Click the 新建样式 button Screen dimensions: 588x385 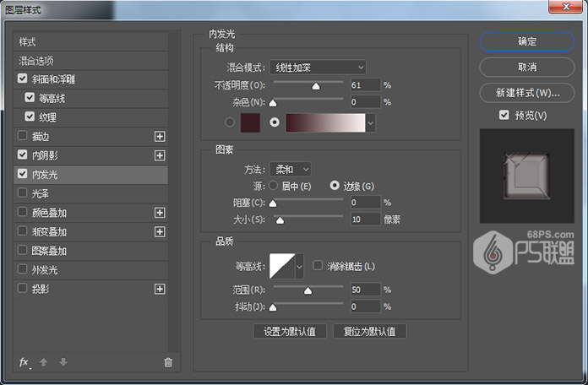tap(520, 92)
